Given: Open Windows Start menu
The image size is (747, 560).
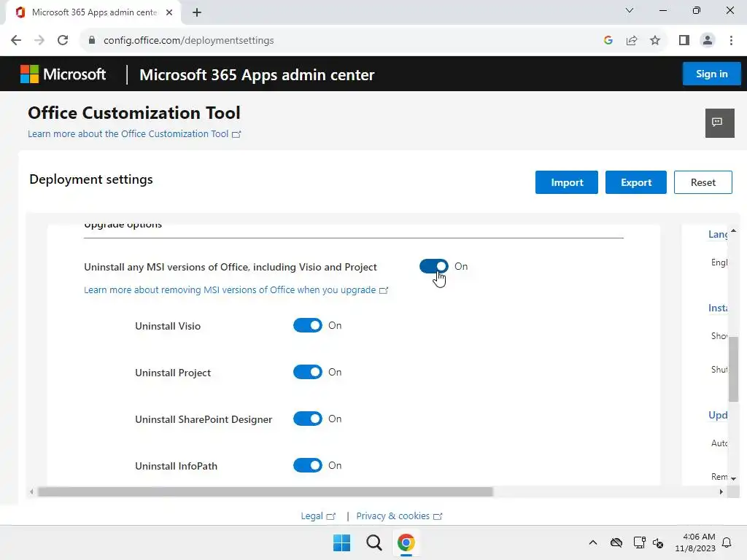Looking at the screenshot, I should click(341, 542).
